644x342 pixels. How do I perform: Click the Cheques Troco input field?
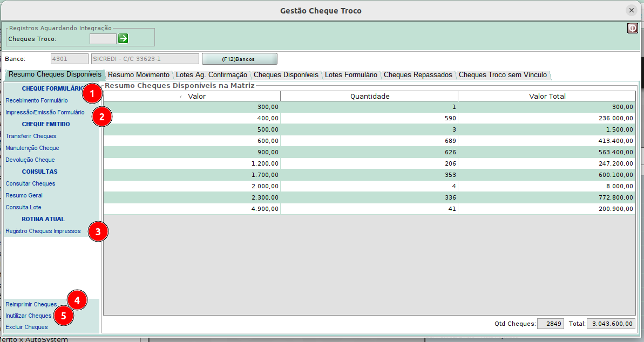click(x=103, y=39)
